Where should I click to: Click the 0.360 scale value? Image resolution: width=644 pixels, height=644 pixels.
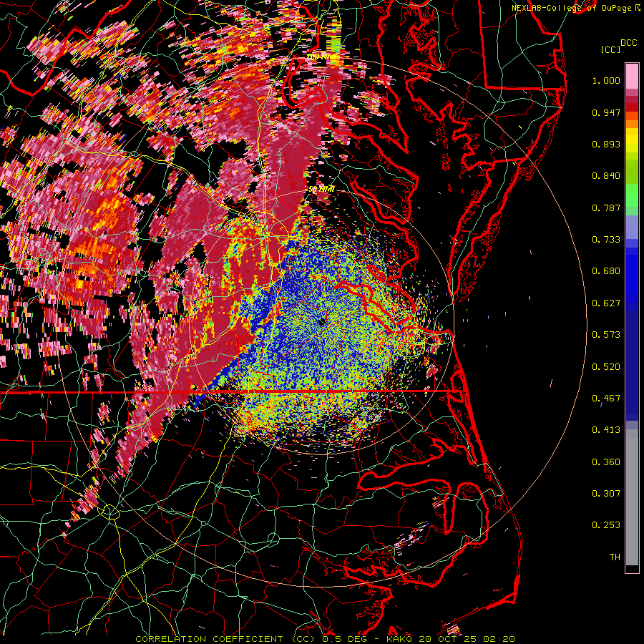coord(606,462)
